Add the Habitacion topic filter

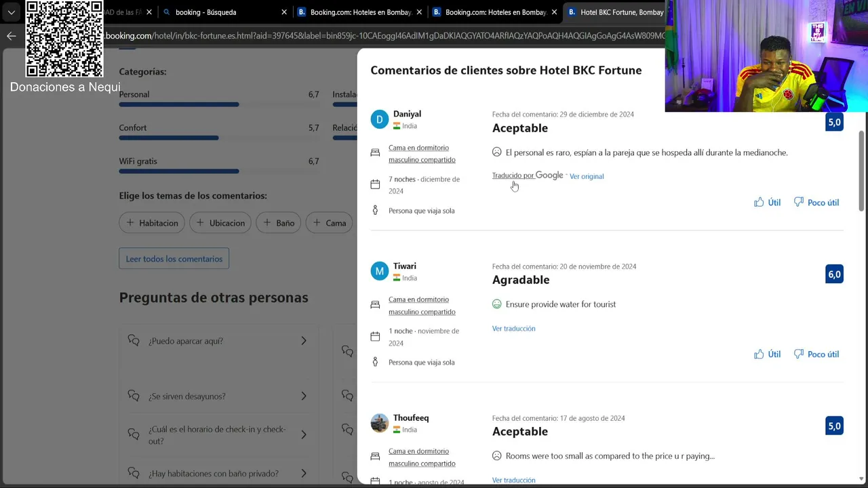tap(153, 223)
